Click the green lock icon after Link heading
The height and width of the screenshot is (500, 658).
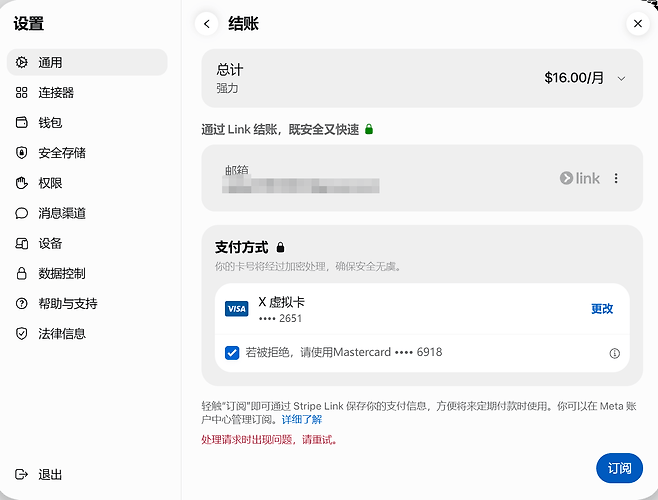click(369, 129)
